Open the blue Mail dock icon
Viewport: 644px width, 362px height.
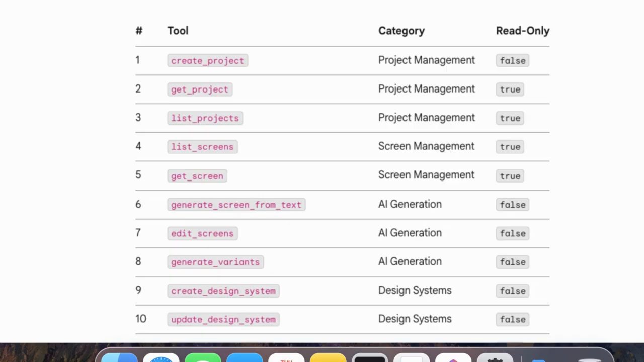(x=245, y=357)
